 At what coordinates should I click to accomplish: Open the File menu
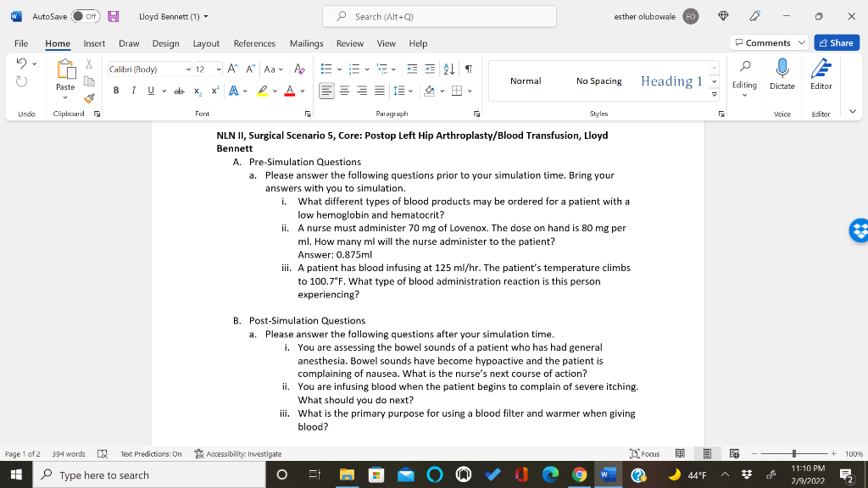point(21,43)
